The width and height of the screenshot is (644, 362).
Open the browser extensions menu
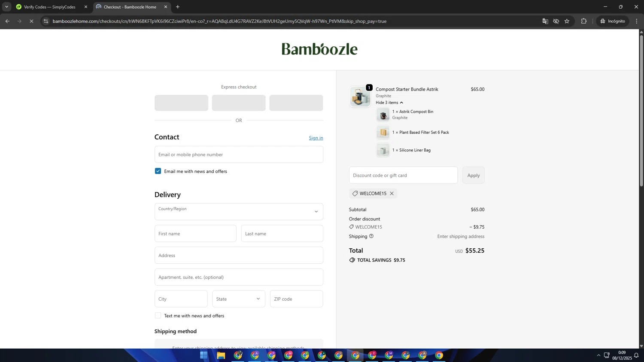point(583,21)
